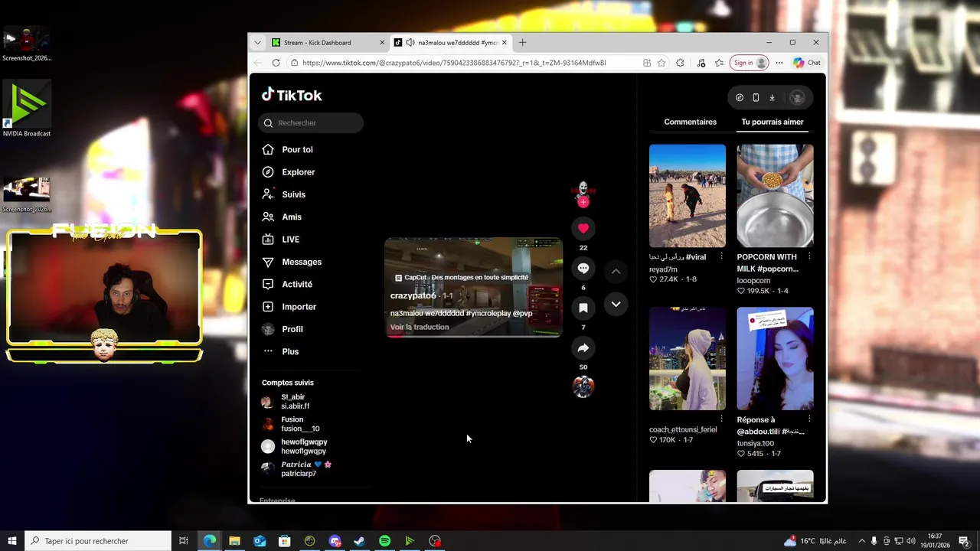Click the TikTok logo
This screenshot has width=980, height=551.
point(292,95)
